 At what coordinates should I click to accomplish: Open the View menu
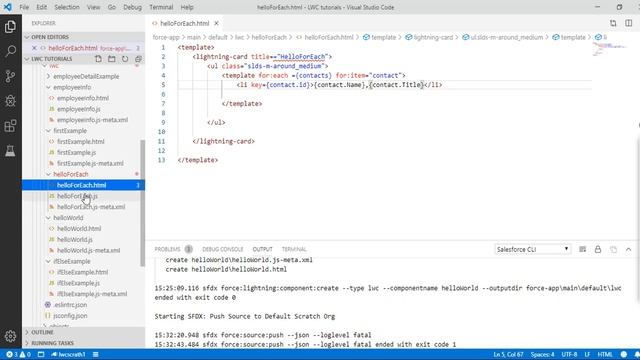click(x=93, y=7)
